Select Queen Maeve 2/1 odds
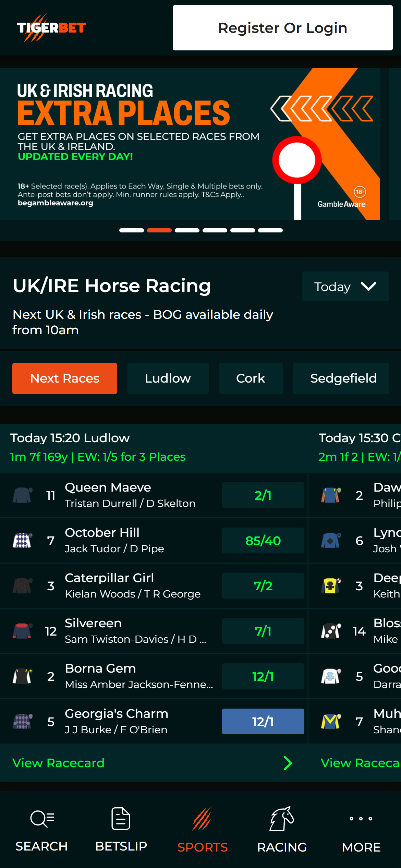 click(x=263, y=495)
